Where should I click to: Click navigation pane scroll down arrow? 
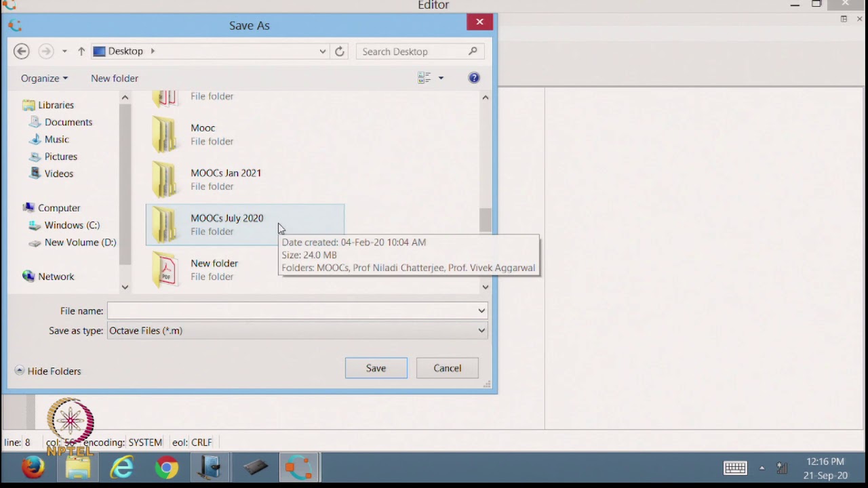coord(125,287)
